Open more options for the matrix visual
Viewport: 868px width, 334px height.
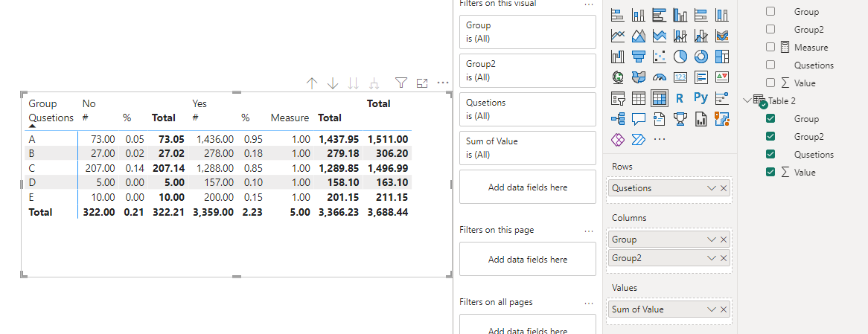[x=443, y=83]
